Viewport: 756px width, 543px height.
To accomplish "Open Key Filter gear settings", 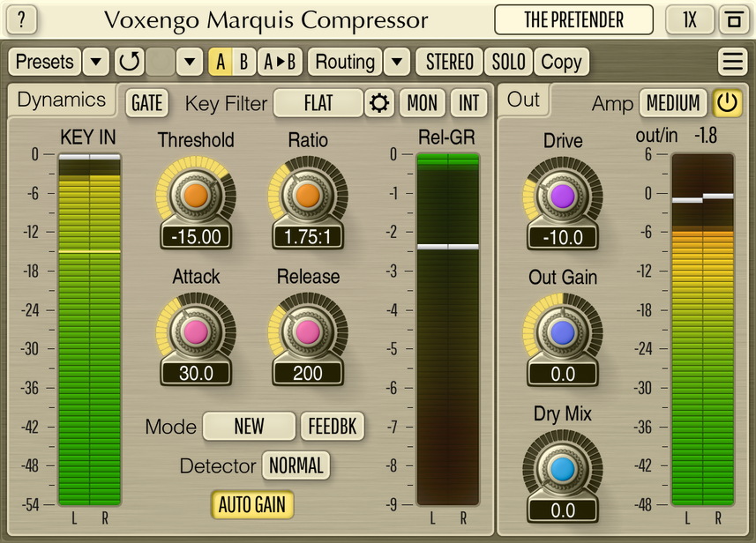I will pyautogui.click(x=380, y=103).
